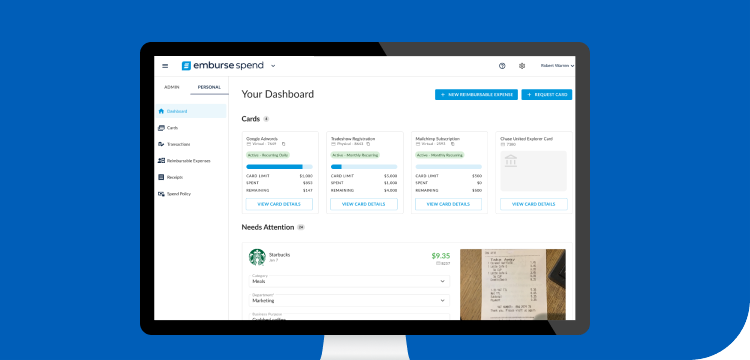
Task: Click the Mailchimp Subscription card title
Action: click(x=438, y=139)
